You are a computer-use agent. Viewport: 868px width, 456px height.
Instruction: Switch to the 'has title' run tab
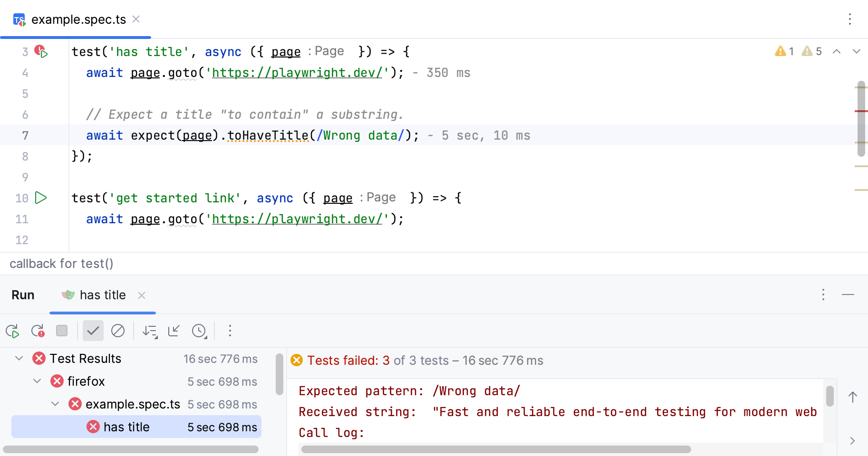[x=102, y=295]
